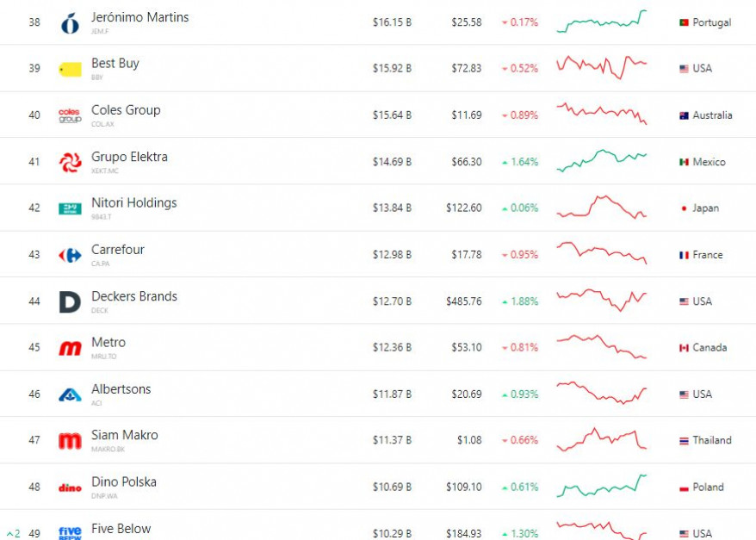Click the Coles Group logo icon
Viewport: 756px width, 540px height.
click(70, 115)
